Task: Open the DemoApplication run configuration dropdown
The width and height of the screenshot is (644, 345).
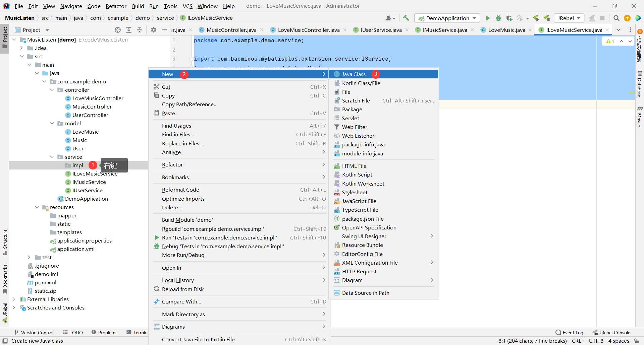Action: (447, 18)
